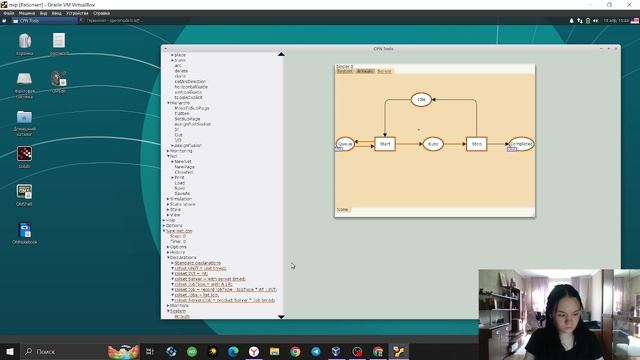Viewport: 640px width, 360px height.
Task: Click the index scroll-down arrow
Action: 281,316
